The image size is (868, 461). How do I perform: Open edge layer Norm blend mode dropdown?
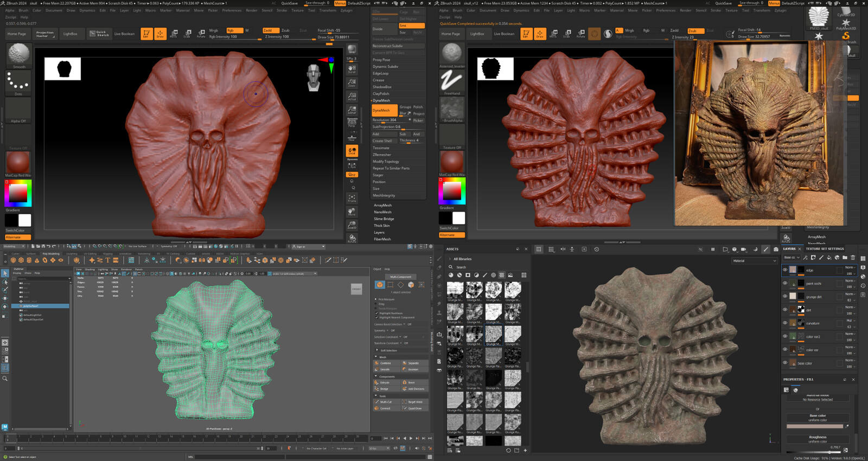pyautogui.click(x=850, y=267)
